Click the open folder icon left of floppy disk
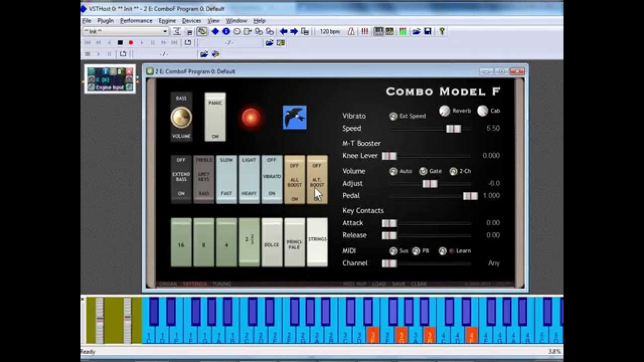Viewport: 644px width, 362px height. [x=417, y=31]
